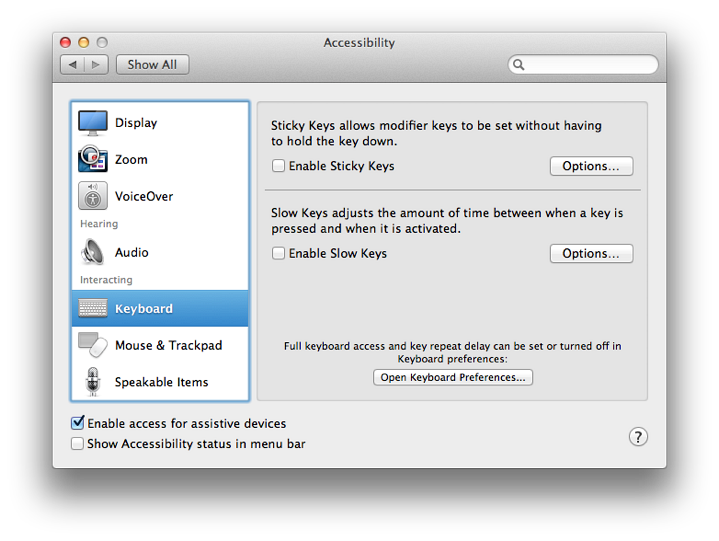The width and height of the screenshot is (719, 541).
Task: Go back with the left arrow
Action: (72, 65)
